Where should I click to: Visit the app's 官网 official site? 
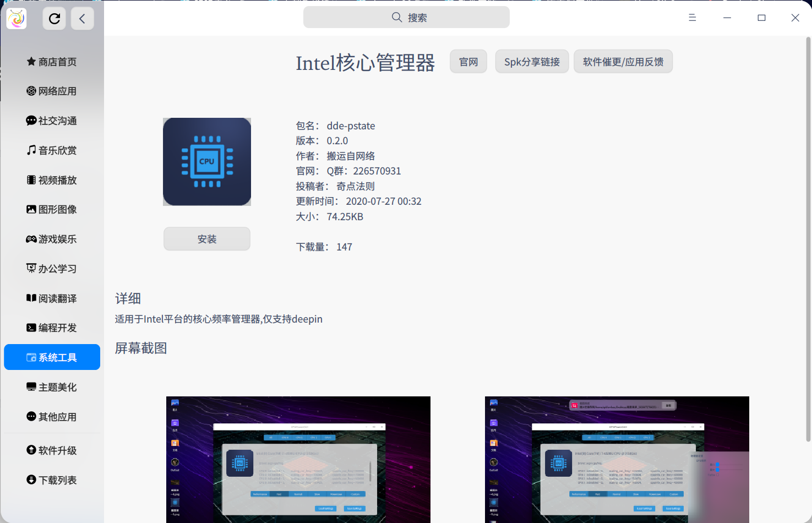coord(468,61)
